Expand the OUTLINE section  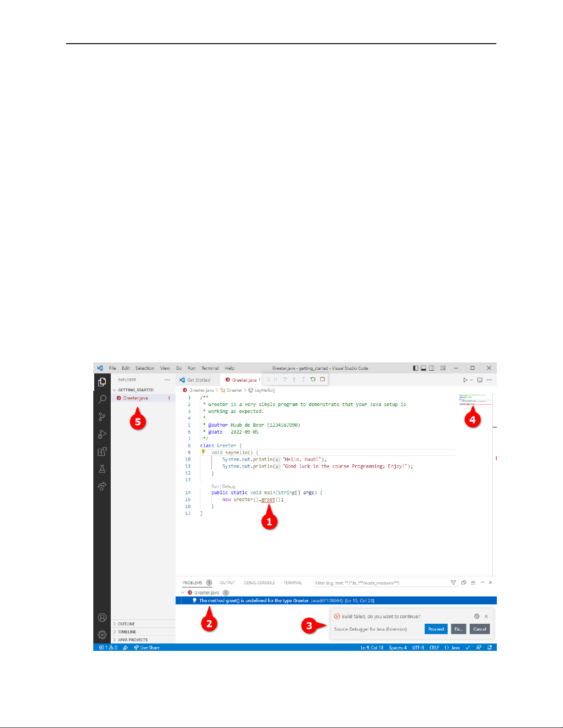click(x=126, y=624)
